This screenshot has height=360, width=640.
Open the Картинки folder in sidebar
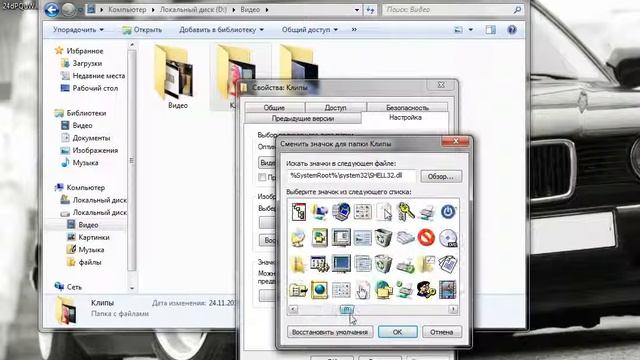point(94,237)
